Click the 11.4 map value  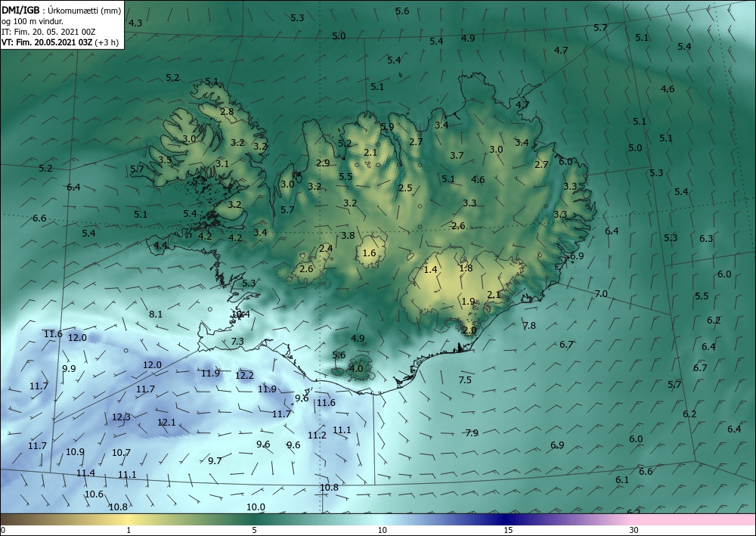pyautogui.click(x=86, y=473)
